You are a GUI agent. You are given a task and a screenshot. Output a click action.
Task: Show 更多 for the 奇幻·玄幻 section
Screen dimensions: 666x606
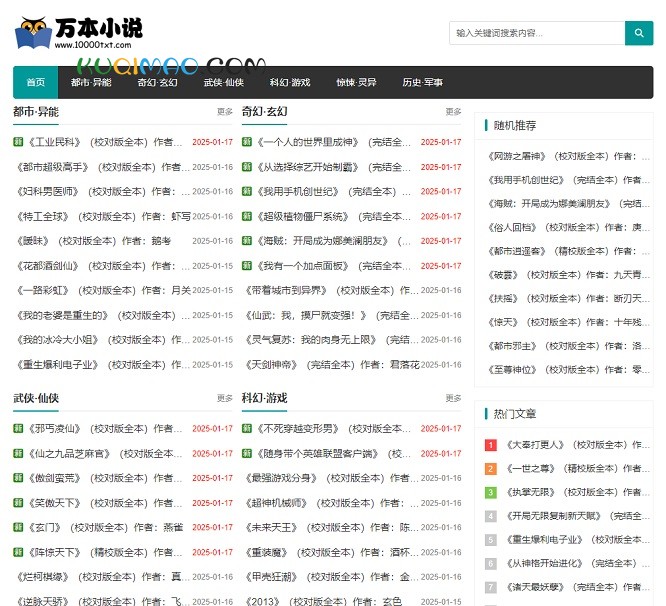(453, 112)
